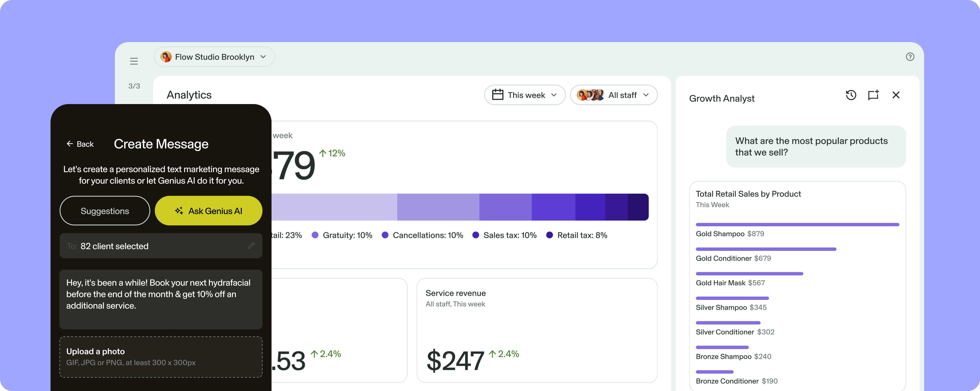This screenshot has height=391, width=980.
Task: Click Flow Studio Brooklyn avatar
Action: [166, 57]
